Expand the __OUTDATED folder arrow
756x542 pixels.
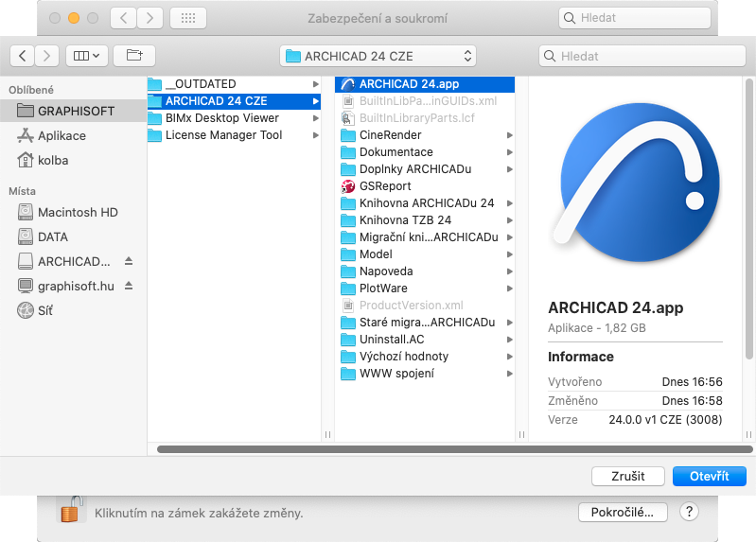(316, 84)
